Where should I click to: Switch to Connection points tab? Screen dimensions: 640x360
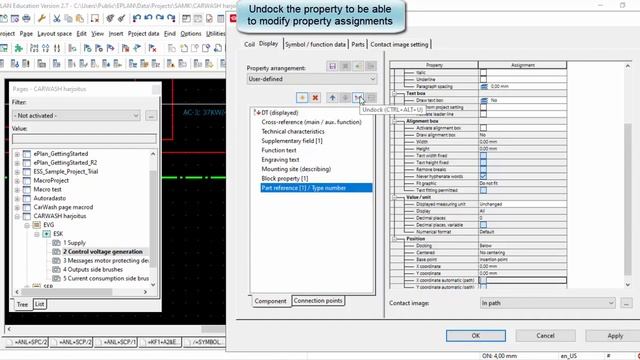[318, 301]
